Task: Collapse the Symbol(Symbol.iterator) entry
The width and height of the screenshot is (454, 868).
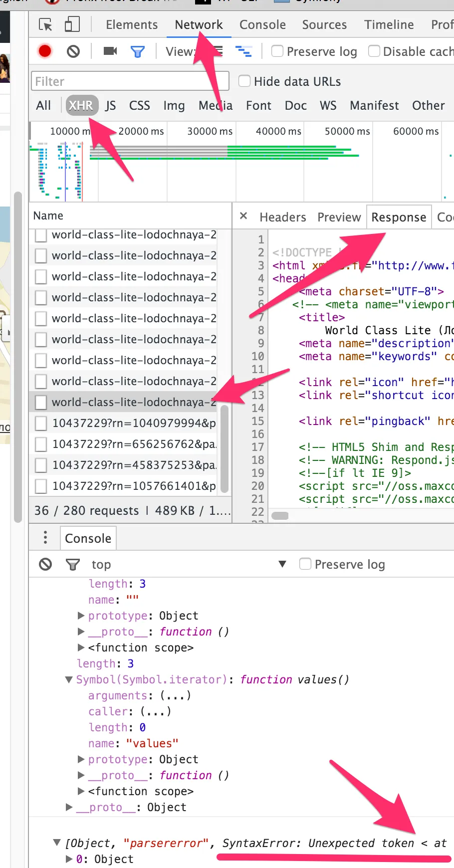Action: point(69,679)
